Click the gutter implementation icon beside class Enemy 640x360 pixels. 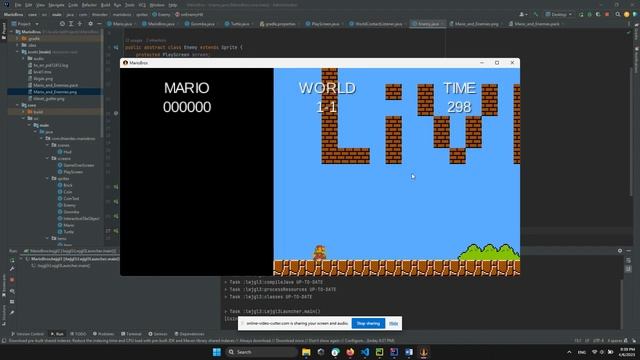pyautogui.click(x=116, y=47)
